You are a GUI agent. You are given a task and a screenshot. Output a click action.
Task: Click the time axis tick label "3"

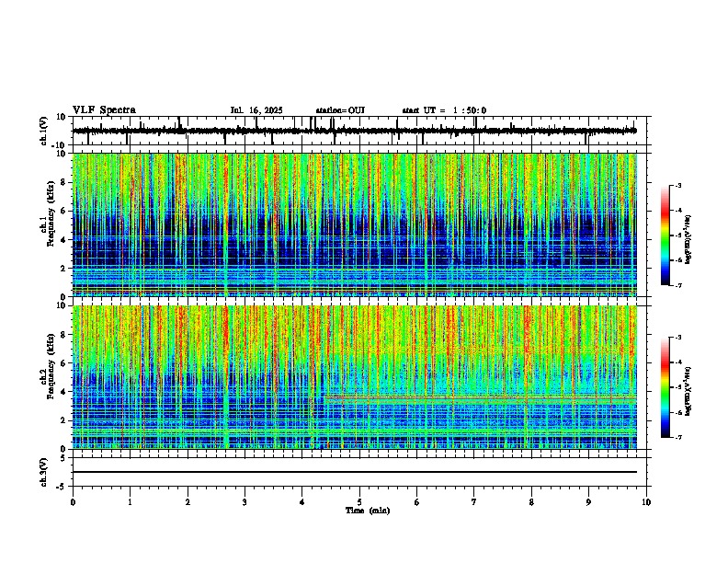245,502
